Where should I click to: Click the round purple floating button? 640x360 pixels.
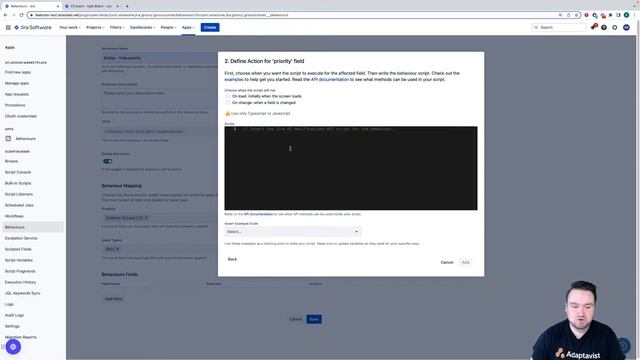13,347
